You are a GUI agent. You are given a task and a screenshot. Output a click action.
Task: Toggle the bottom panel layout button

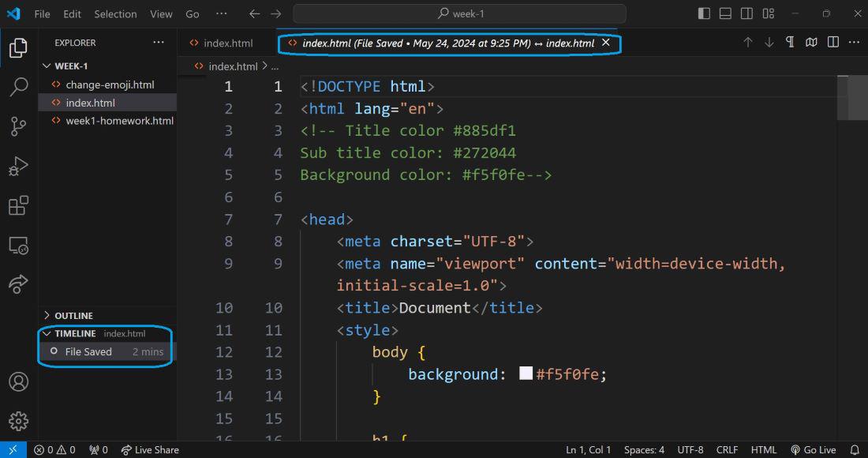click(725, 14)
